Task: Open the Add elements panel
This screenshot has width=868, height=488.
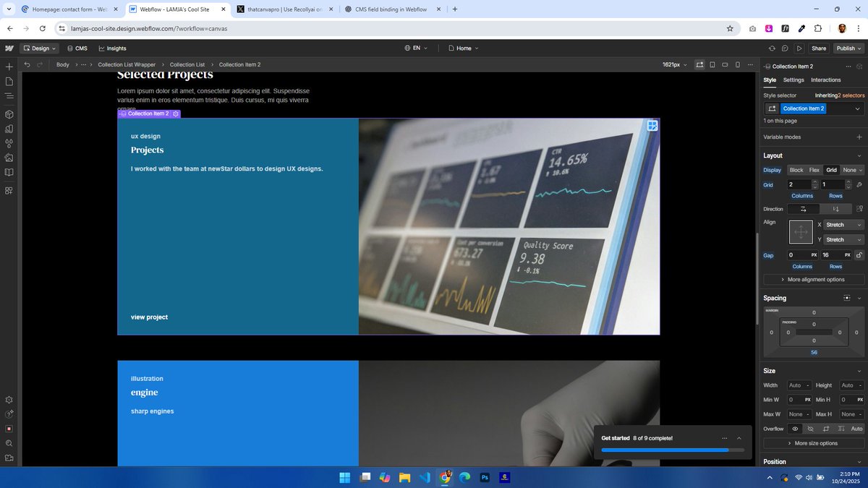Action: 9,67
